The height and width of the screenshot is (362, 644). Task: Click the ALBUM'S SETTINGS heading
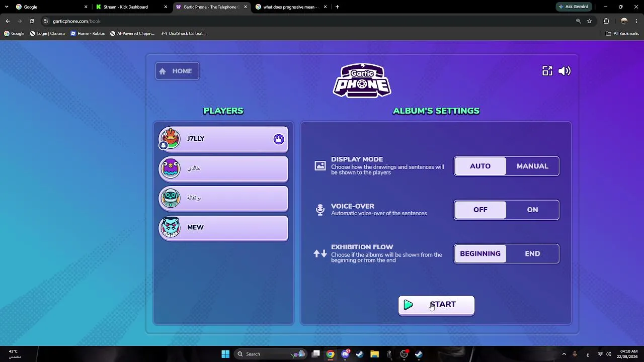pyautogui.click(x=436, y=111)
